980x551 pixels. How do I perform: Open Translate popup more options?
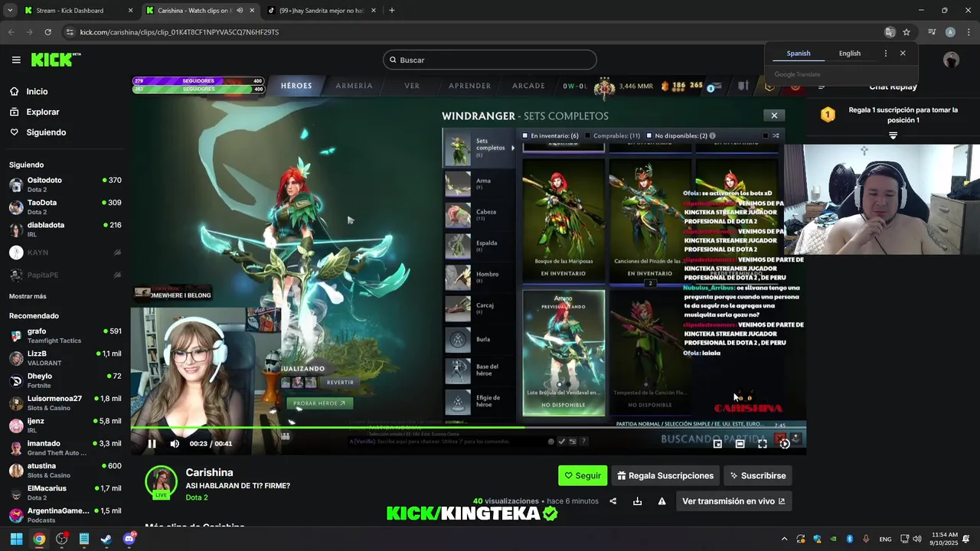[x=886, y=54]
